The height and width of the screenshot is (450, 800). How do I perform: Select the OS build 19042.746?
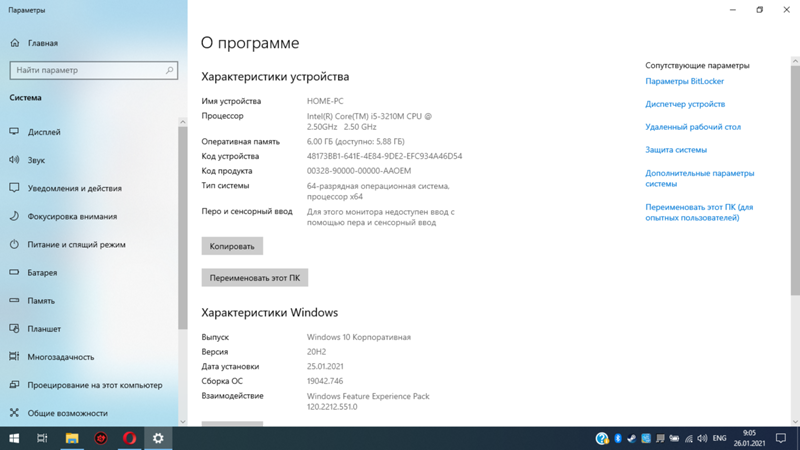[325, 381]
